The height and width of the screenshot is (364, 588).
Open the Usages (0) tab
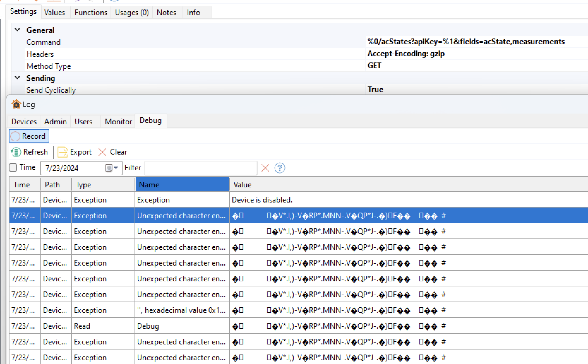tap(132, 13)
